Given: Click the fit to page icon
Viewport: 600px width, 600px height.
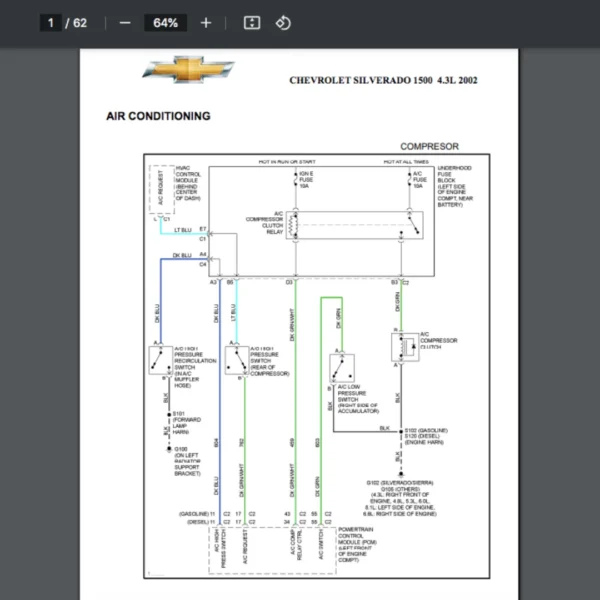Looking at the screenshot, I should [x=252, y=23].
